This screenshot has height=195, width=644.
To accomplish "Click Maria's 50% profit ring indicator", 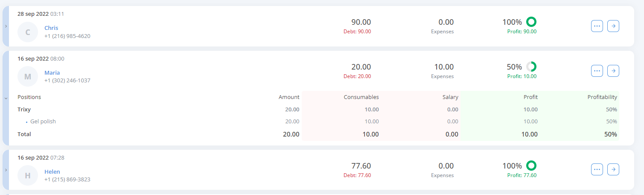I will pyautogui.click(x=531, y=67).
